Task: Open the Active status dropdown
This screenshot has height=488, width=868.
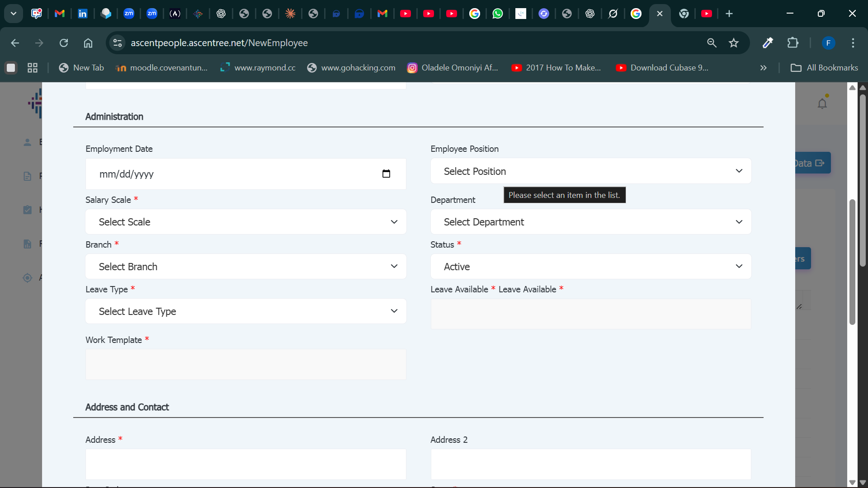Action: [x=590, y=267]
